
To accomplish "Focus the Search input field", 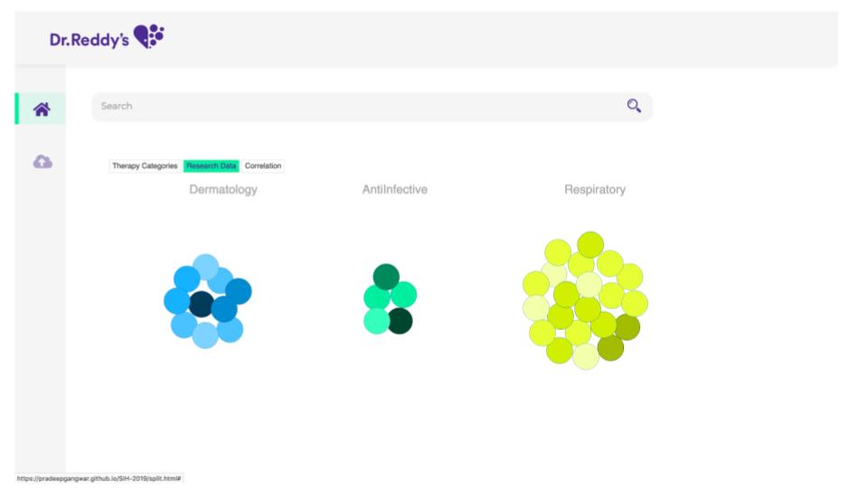I will tap(362, 107).
